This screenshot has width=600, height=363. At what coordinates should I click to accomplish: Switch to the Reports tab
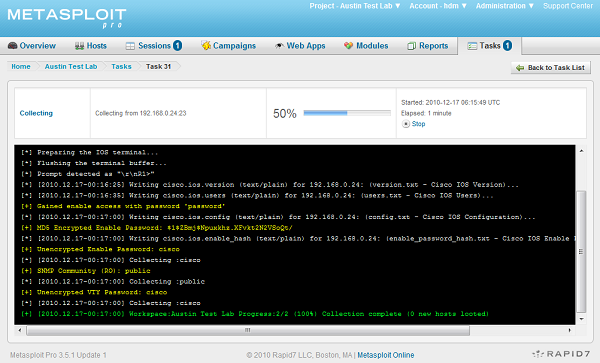click(x=428, y=46)
